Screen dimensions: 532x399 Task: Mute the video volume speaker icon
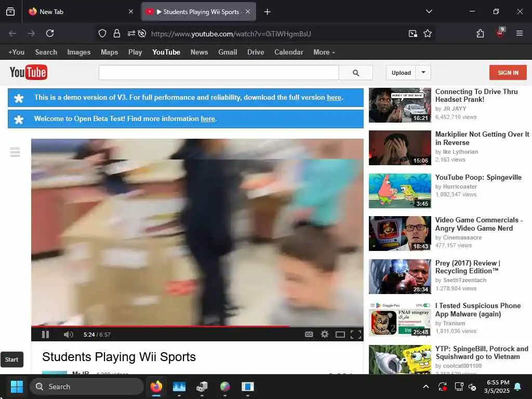(x=68, y=335)
